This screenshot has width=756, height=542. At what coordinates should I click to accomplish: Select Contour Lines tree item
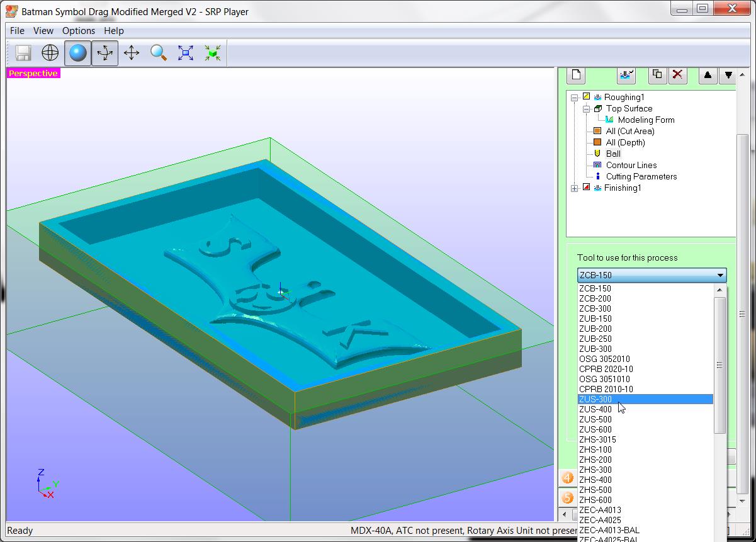pyautogui.click(x=631, y=165)
